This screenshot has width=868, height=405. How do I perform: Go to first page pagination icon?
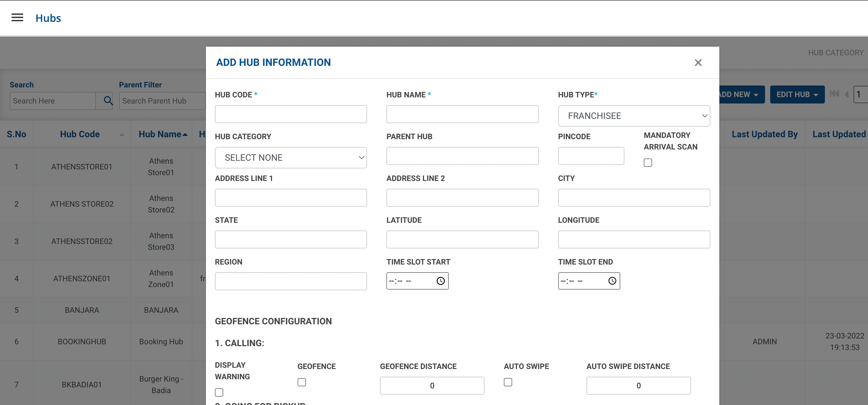coord(834,94)
